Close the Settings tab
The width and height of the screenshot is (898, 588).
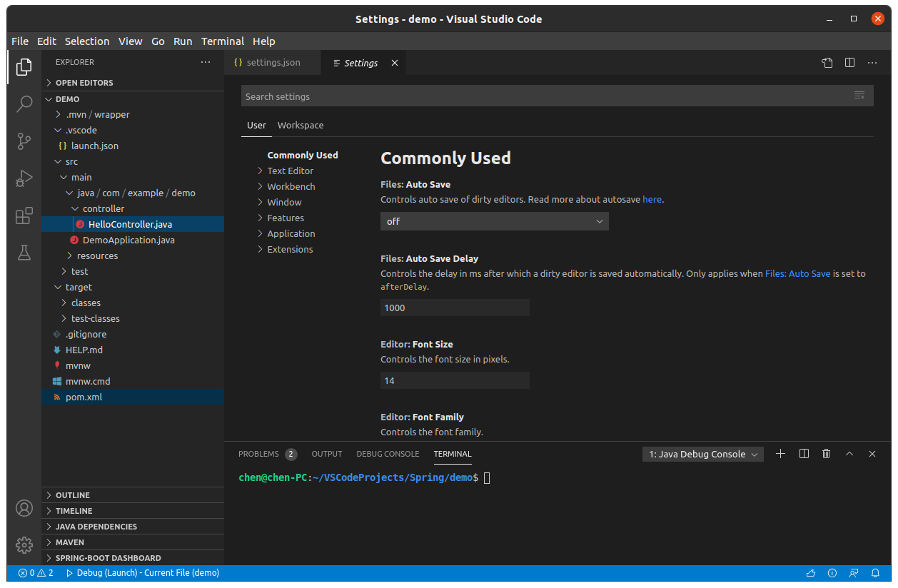pyautogui.click(x=395, y=63)
